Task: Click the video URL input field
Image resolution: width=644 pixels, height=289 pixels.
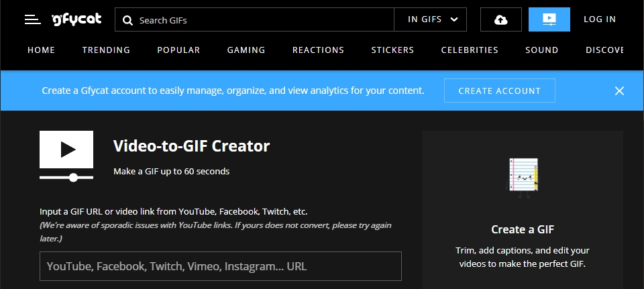Action: pos(221,266)
